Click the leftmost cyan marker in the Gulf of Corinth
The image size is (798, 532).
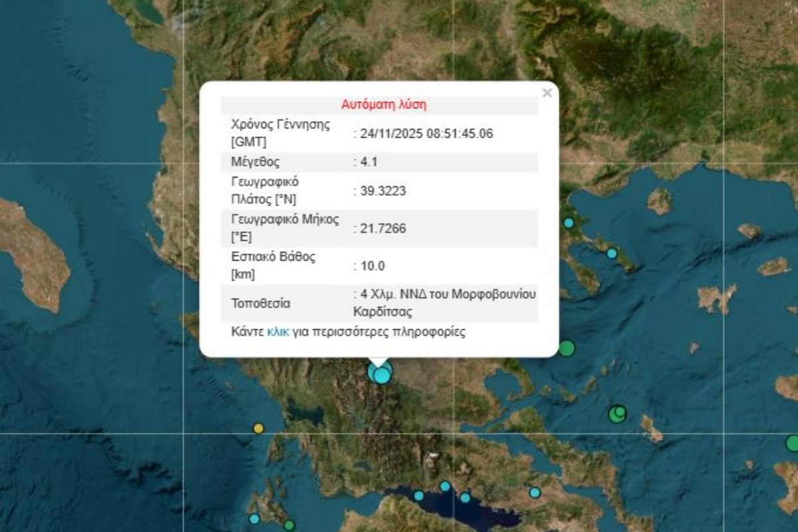[419, 495]
